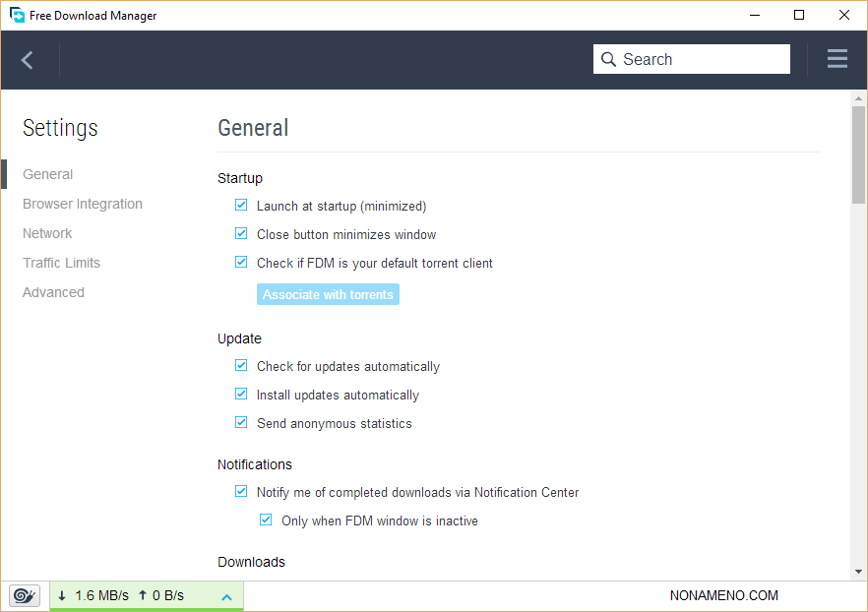Disable Send anonymous statistics

tap(241, 423)
